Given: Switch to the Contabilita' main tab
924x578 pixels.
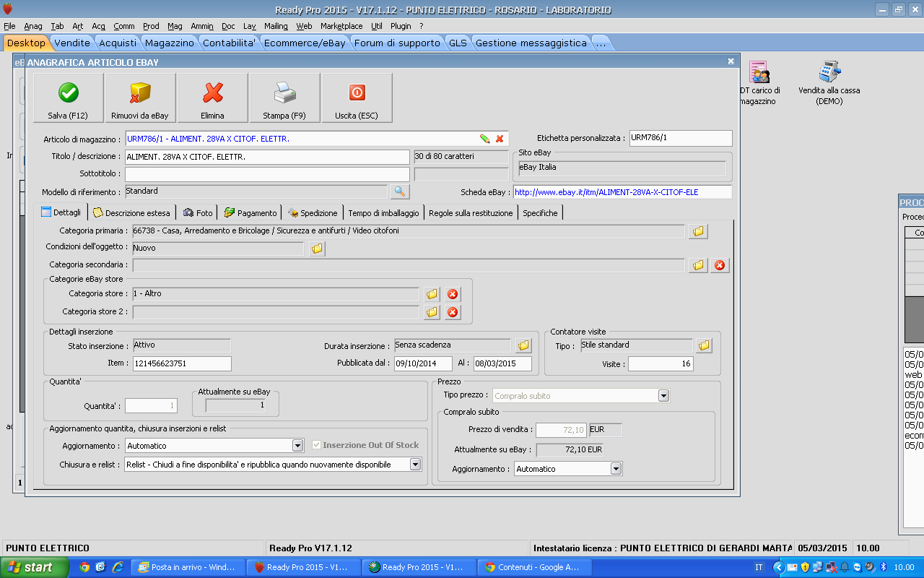Looking at the screenshot, I should (x=229, y=43).
